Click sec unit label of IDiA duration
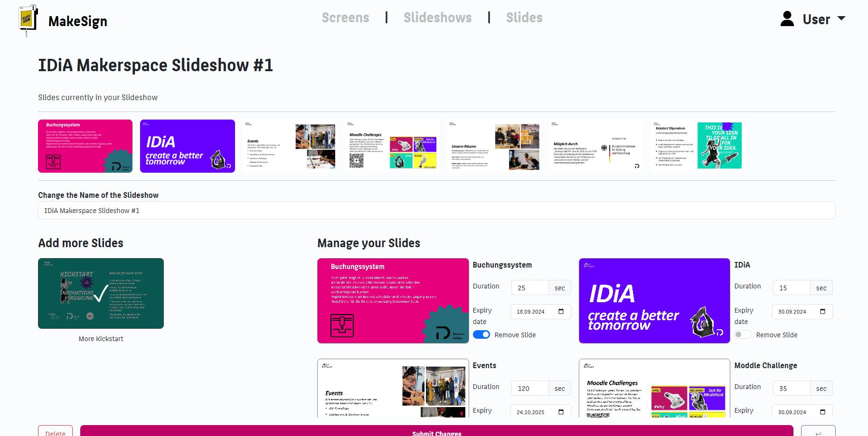The height and width of the screenshot is (436, 868). click(821, 288)
